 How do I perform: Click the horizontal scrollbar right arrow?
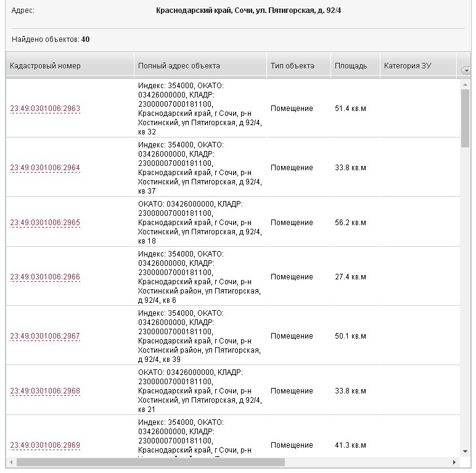pyautogui.click(x=454, y=462)
